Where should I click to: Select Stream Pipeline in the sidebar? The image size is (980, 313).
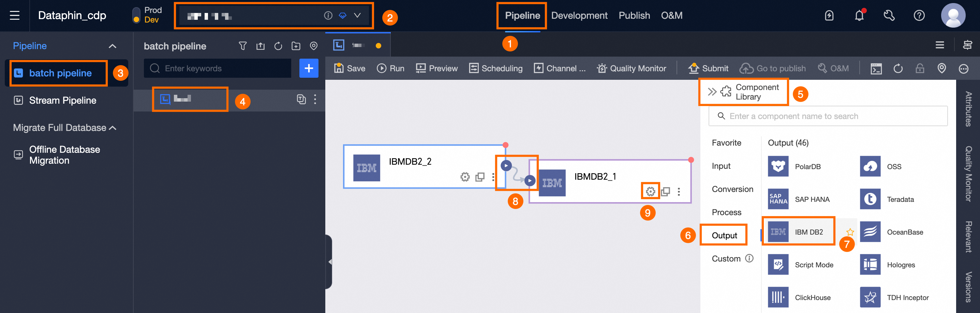[62, 100]
